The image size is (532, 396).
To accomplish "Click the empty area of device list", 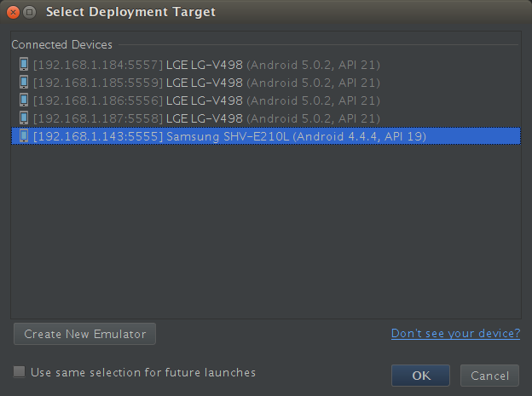I will 266,231.
